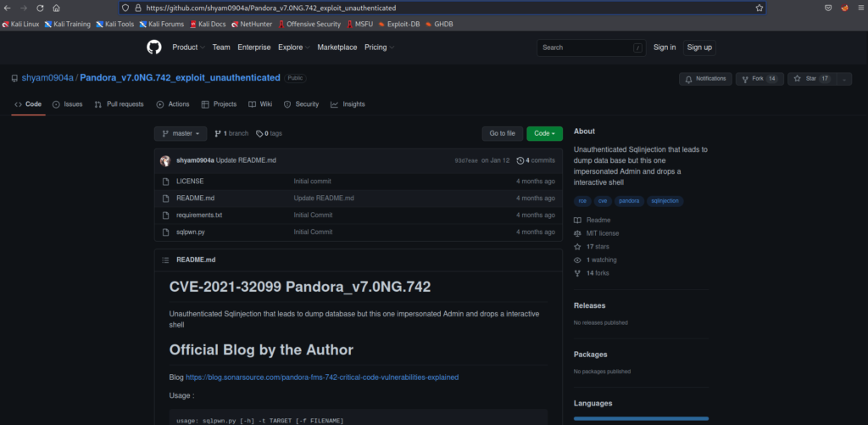This screenshot has width=868, height=425.
Task: Open the 0 tags link
Action: point(269,133)
